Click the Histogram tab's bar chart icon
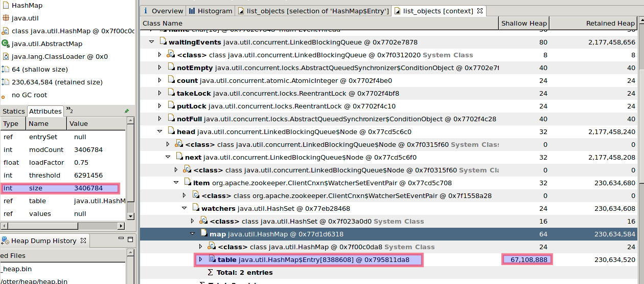The image size is (644, 284). [x=192, y=11]
